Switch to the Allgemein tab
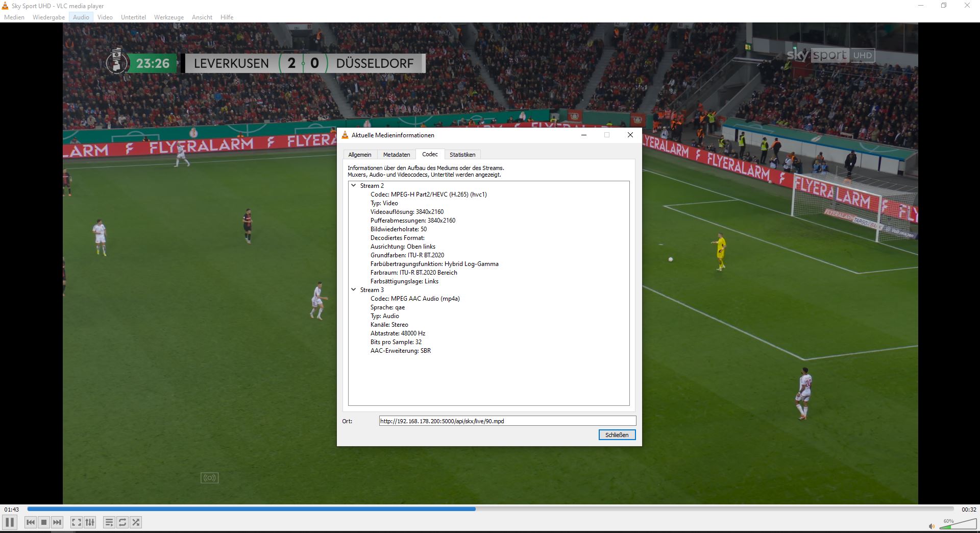The image size is (980, 533). [360, 155]
